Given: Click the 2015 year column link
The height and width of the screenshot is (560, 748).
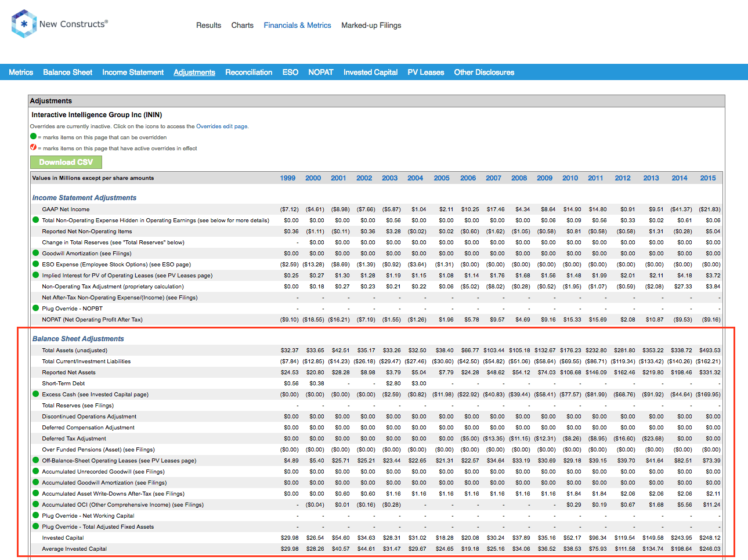Looking at the screenshot, I should tap(708, 178).
